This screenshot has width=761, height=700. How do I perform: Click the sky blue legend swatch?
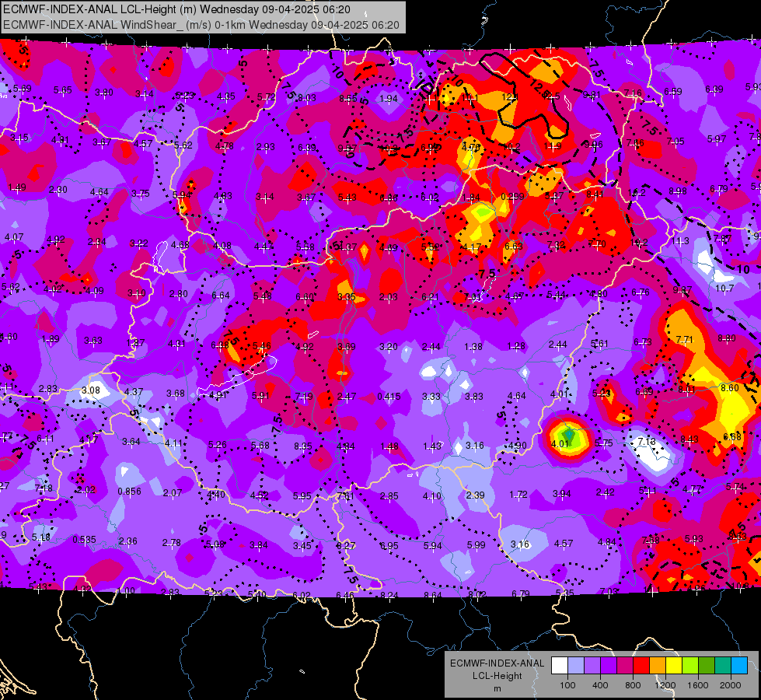(x=739, y=666)
